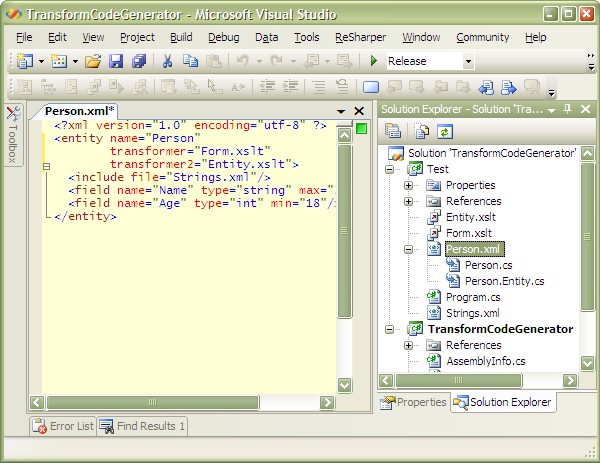Viewport: 600px width, 463px height.
Task: Switch to the Solution Explorer tab
Action: pos(503,402)
